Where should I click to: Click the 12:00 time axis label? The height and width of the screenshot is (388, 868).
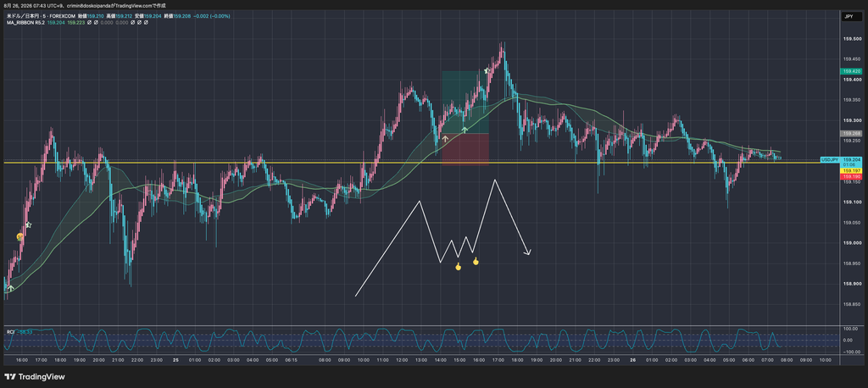pyautogui.click(x=402, y=360)
